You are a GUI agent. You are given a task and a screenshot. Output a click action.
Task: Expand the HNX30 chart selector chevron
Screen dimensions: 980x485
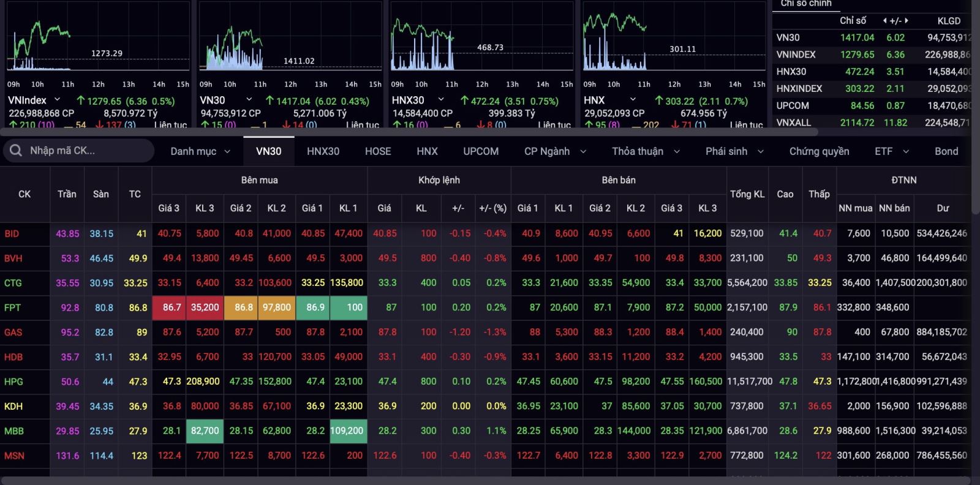(441, 99)
